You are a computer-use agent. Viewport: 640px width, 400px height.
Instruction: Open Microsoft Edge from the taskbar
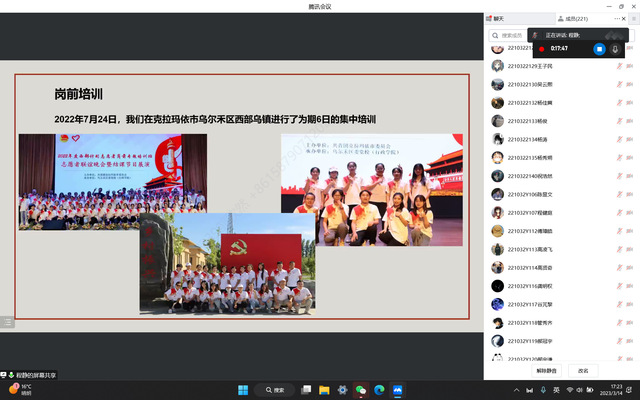pyautogui.click(x=379, y=390)
